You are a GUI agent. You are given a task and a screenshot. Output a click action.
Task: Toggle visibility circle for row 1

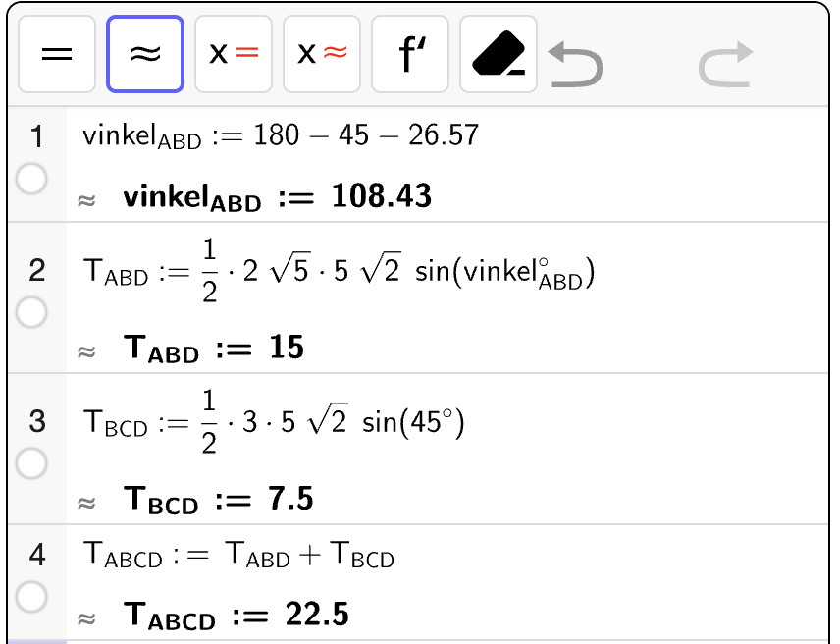[x=31, y=179]
